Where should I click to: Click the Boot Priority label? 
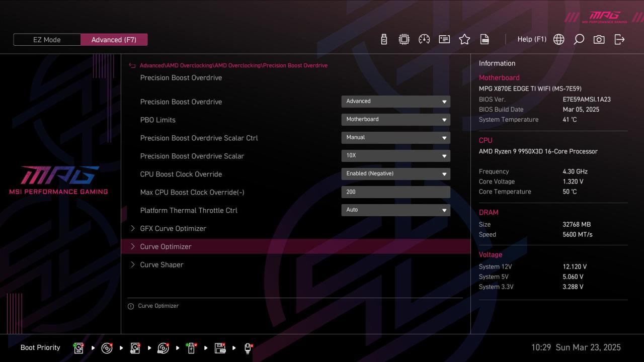click(x=40, y=347)
